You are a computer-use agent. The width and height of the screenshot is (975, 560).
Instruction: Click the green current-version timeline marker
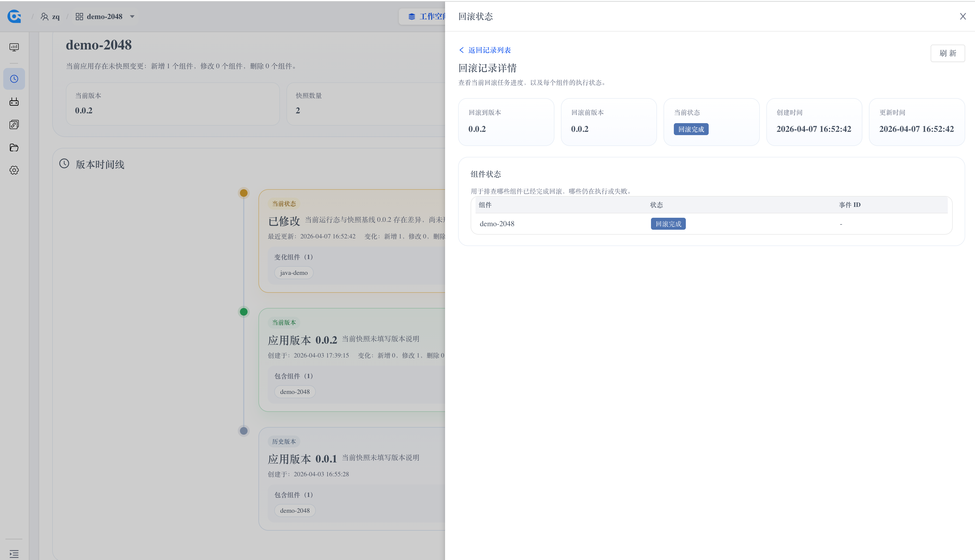coord(243,312)
